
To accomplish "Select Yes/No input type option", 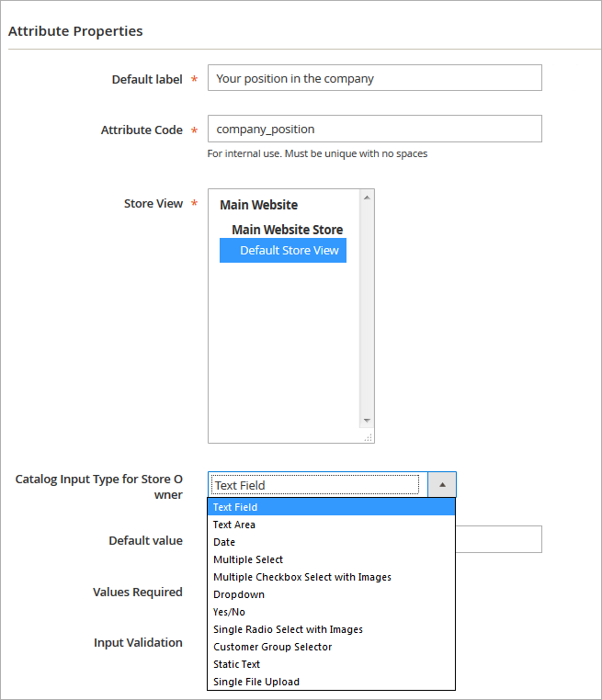I will [x=229, y=612].
